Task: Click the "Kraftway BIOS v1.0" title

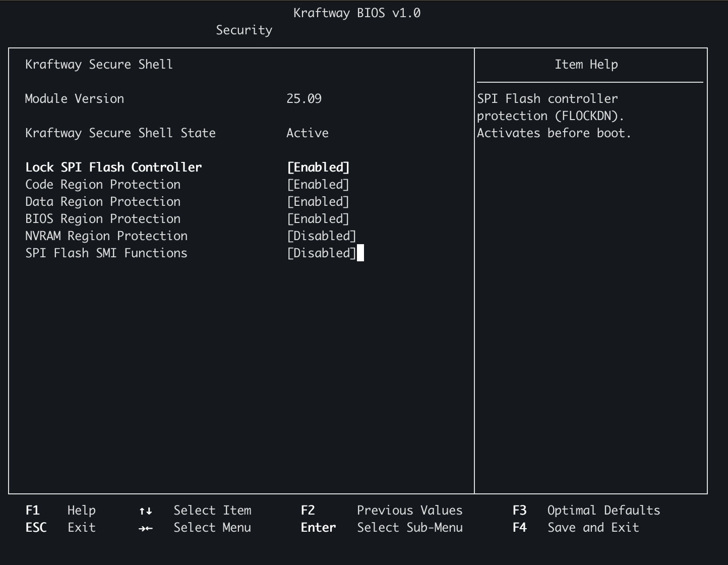Action: [x=357, y=13]
